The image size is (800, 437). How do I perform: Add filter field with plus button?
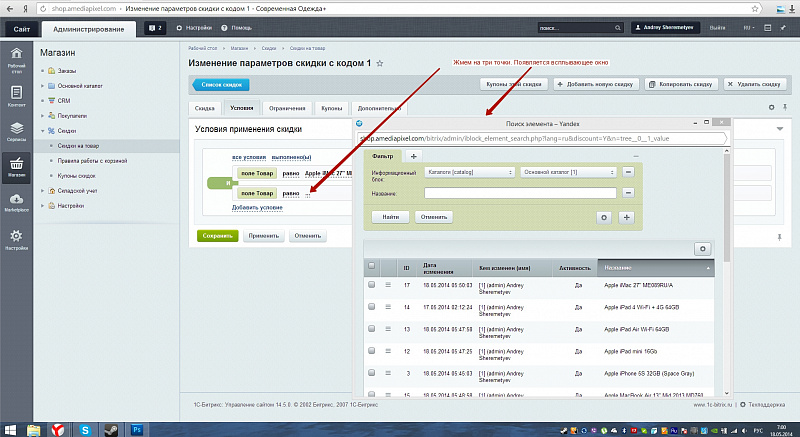pos(627,218)
